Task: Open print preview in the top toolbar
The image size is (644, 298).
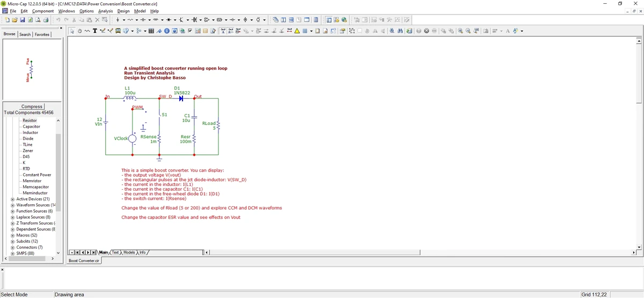Action: coord(38,20)
